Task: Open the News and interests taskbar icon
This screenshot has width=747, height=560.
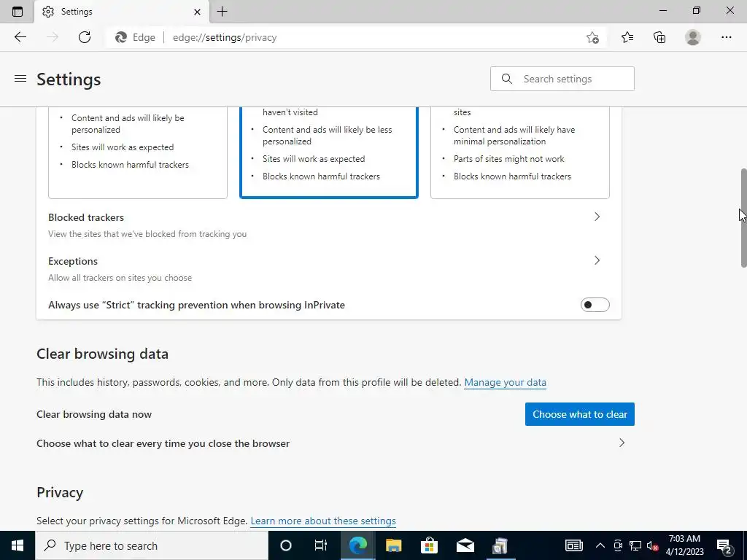Action: click(x=573, y=545)
